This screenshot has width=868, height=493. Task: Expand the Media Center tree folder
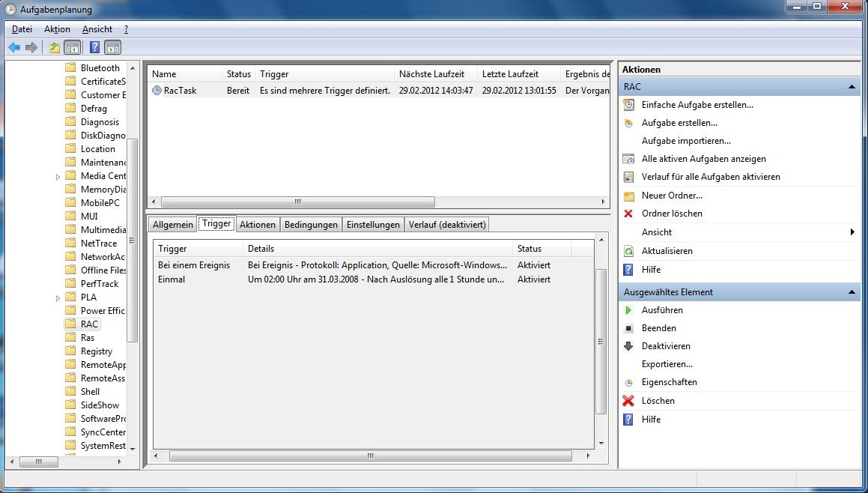tap(58, 177)
